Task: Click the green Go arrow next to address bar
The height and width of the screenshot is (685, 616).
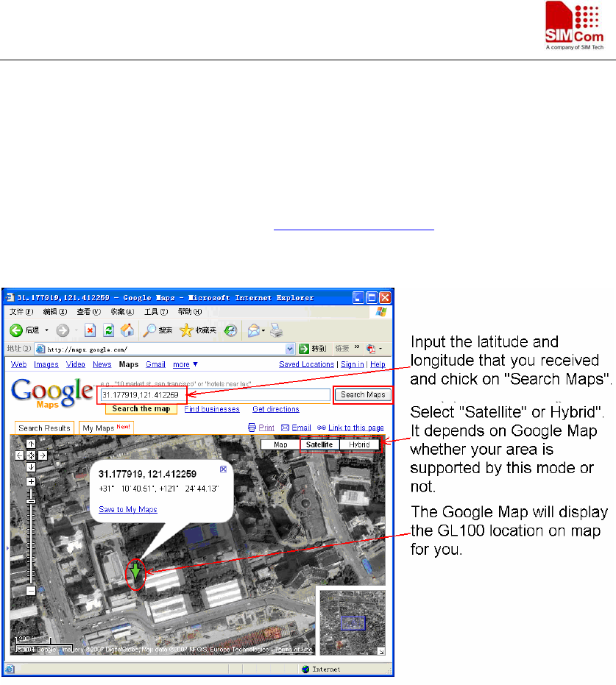Action: [304, 349]
